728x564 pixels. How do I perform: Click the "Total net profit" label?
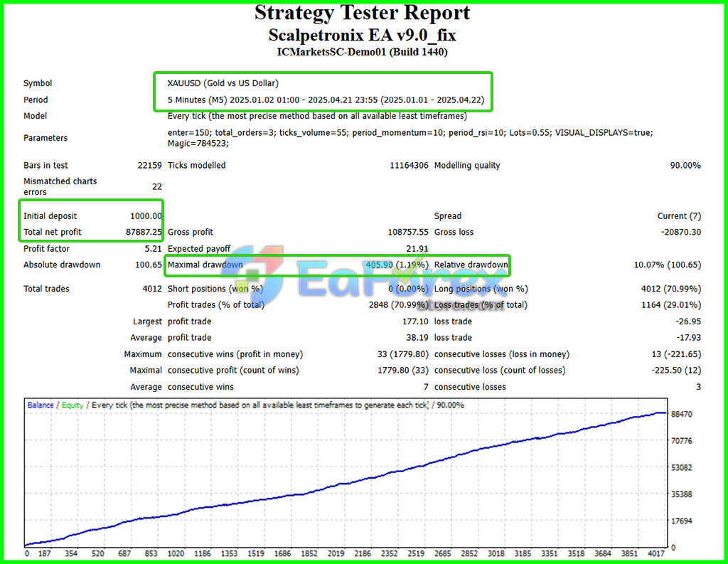pyautogui.click(x=53, y=233)
